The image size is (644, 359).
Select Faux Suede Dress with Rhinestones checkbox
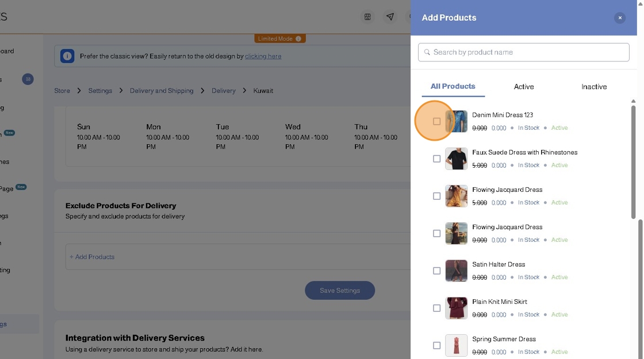[x=436, y=159]
